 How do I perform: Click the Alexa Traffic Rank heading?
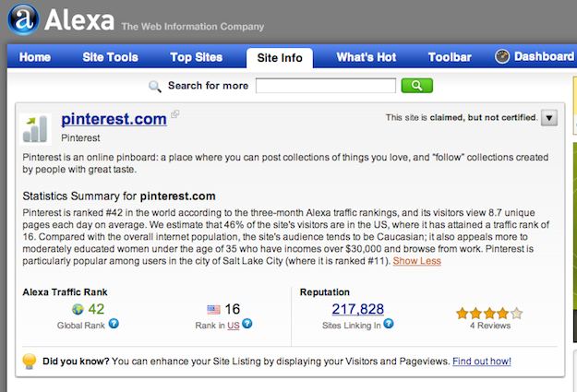tap(65, 292)
